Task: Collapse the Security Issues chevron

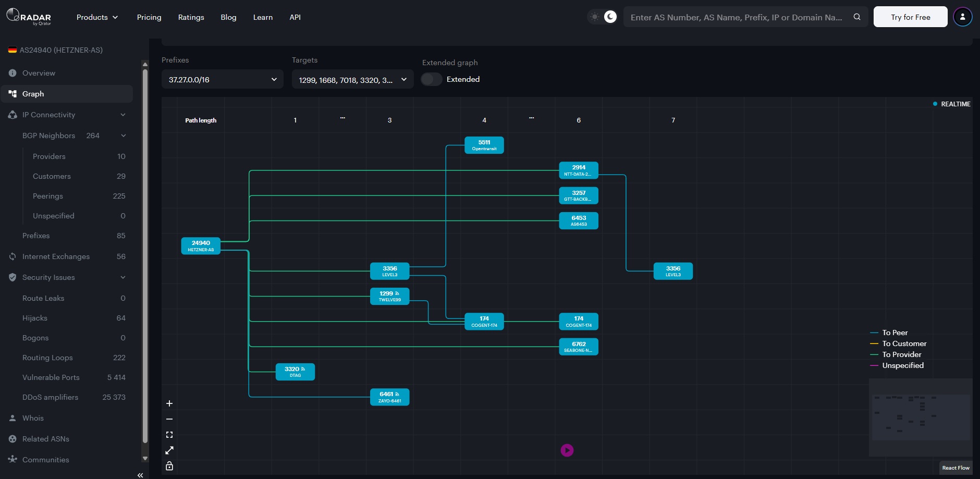Action: coord(123,277)
